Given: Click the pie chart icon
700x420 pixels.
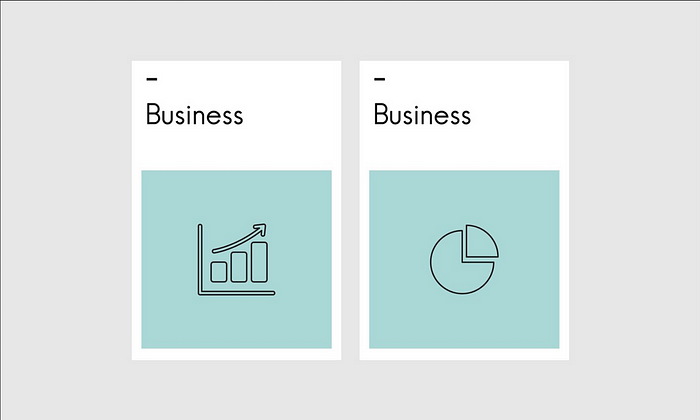Looking at the screenshot, I should click(x=464, y=260).
